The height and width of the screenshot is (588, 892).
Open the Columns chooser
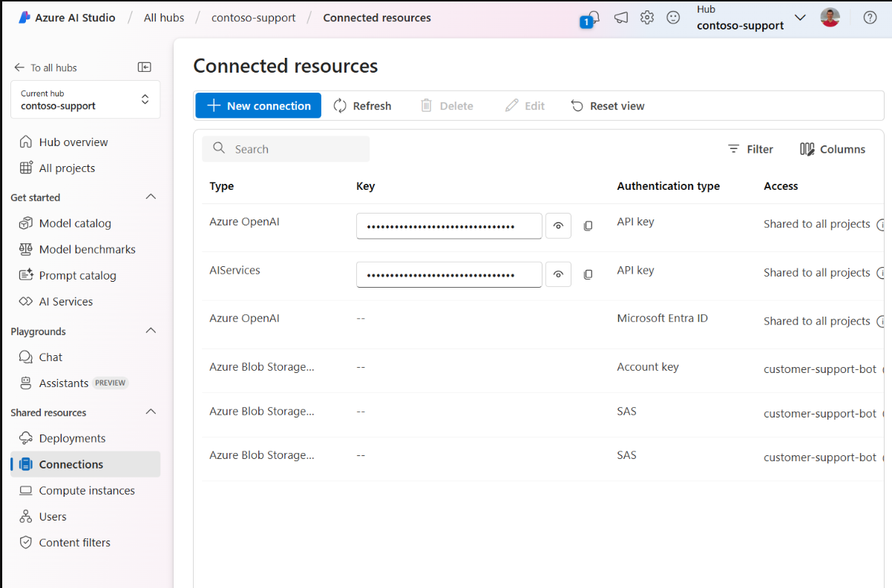coord(833,149)
